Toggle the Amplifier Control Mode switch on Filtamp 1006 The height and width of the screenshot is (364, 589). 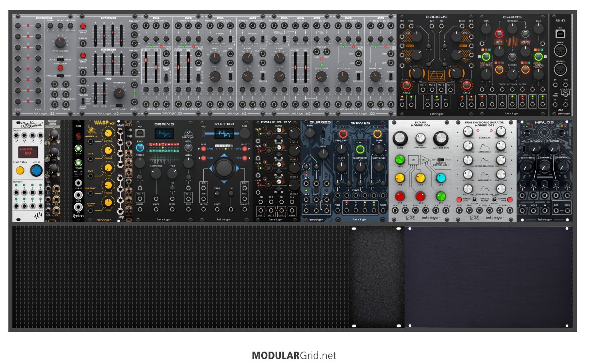[x=441, y=159]
